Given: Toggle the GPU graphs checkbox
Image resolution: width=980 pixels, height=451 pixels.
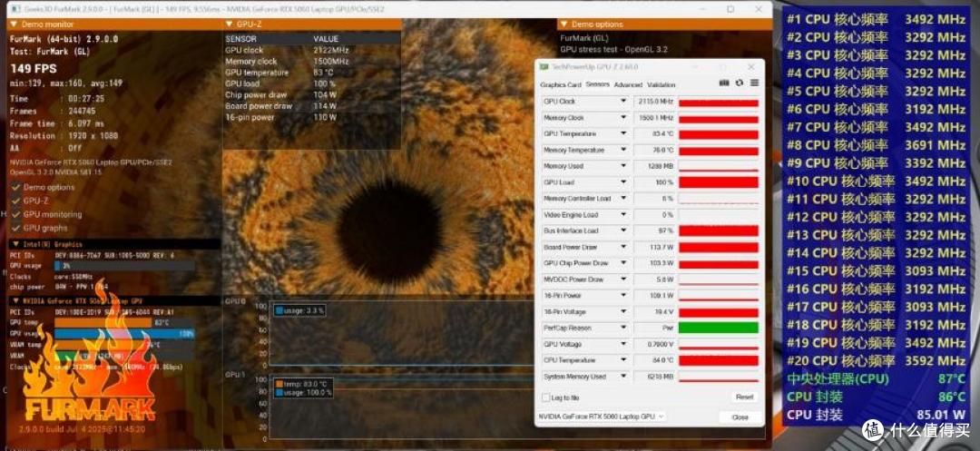Looking at the screenshot, I should 15,228.
